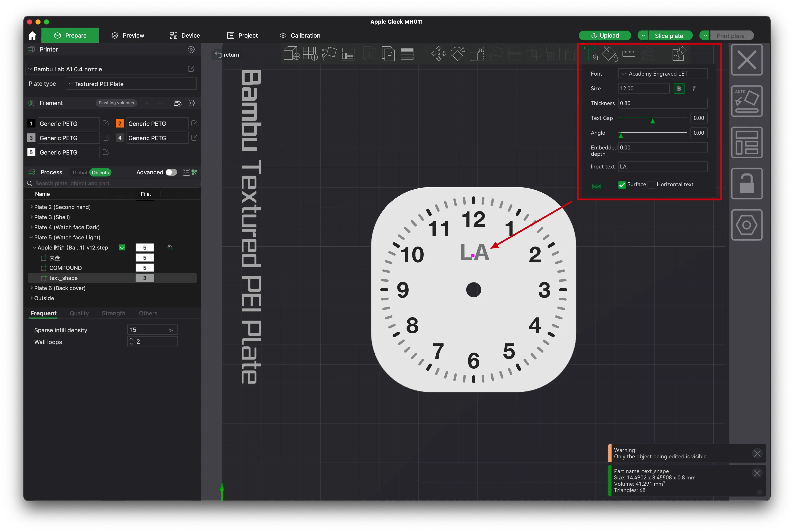794x532 pixels.
Task: Select the Move tool
Action: tap(439, 54)
